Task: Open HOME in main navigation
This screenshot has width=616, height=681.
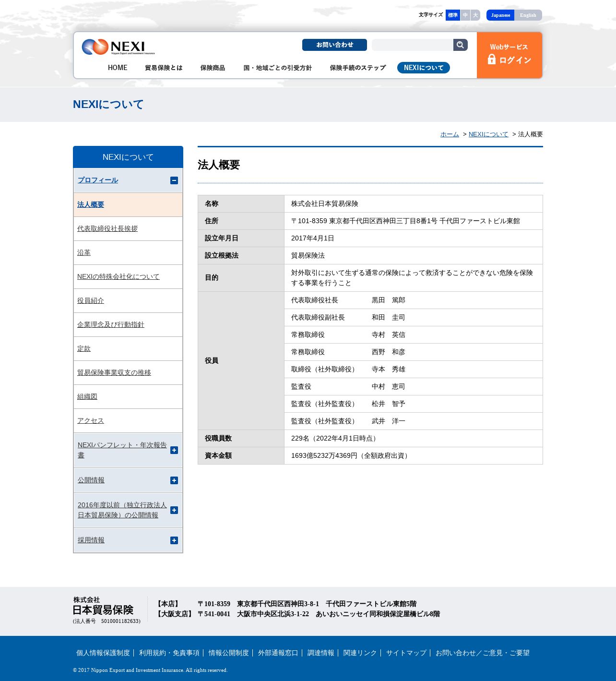Action: (x=118, y=68)
